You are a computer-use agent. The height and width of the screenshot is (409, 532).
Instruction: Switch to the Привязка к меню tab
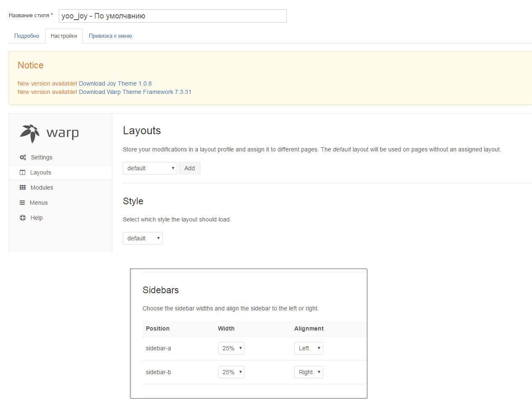click(x=110, y=36)
